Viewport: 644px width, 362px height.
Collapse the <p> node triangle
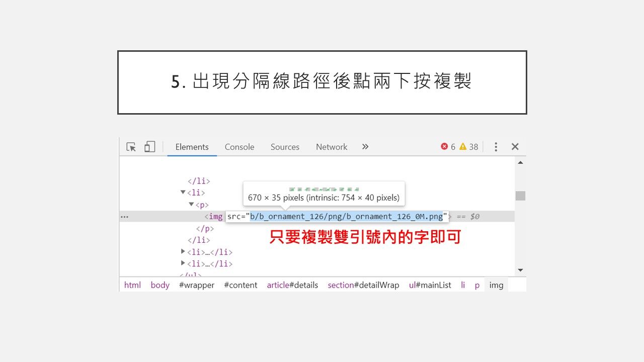coord(191,204)
